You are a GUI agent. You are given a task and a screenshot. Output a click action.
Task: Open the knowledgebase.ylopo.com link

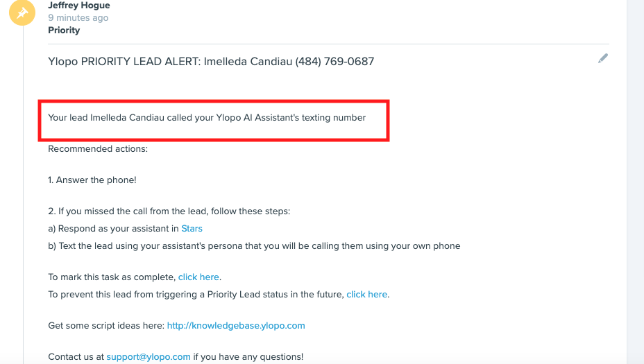pos(236,325)
